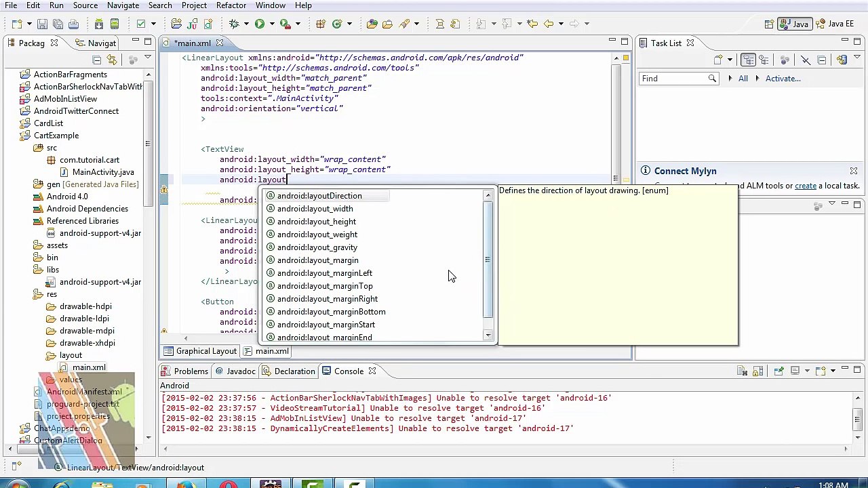Screen dimensions: 868x488
Task: Toggle Scheduled presentation in Task List
Action: click(x=764, y=60)
